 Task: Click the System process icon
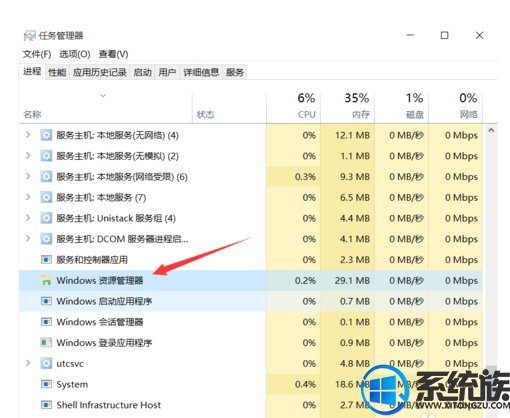pyautogui.click(x=46, y=384)
